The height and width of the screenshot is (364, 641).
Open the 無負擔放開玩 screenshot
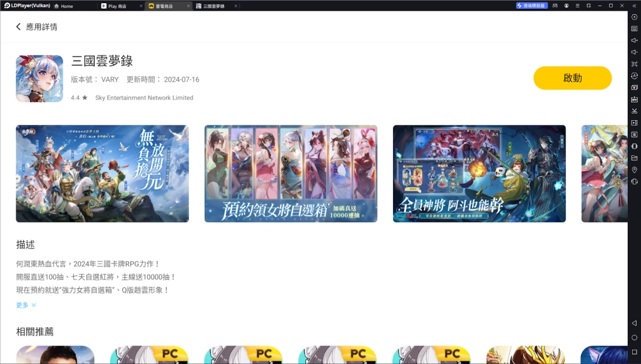(x=102, y=174)
